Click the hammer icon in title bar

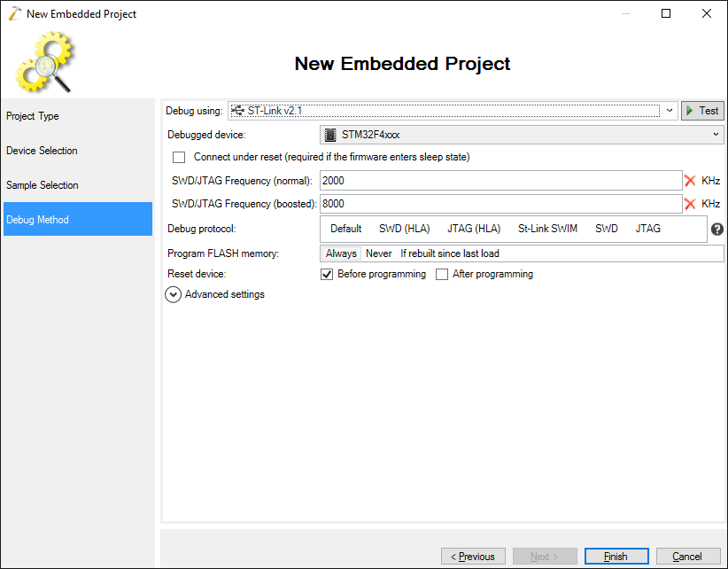click(x=14, y=13)
